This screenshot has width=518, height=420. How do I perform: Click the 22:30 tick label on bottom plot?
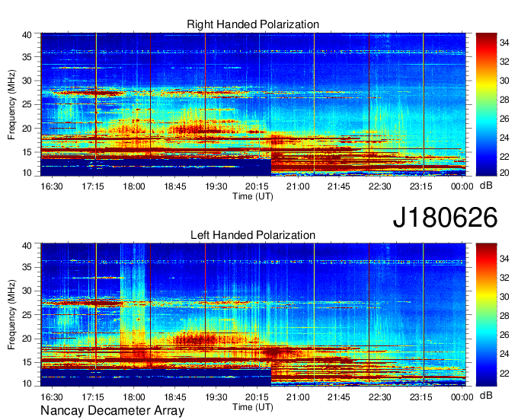(380, 397)
